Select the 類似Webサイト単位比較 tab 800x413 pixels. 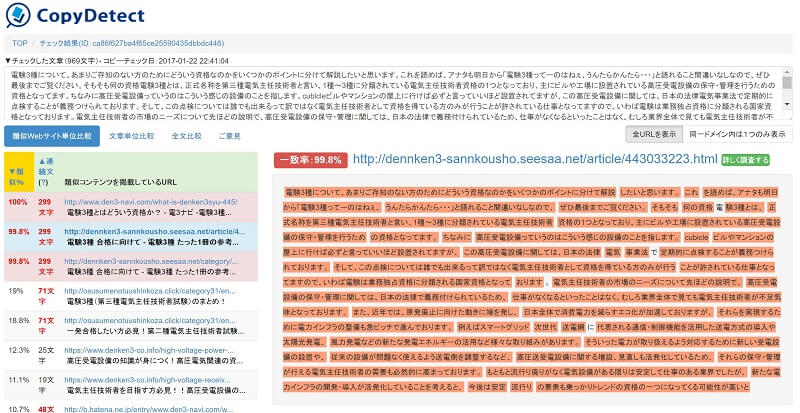click(52, 136)
